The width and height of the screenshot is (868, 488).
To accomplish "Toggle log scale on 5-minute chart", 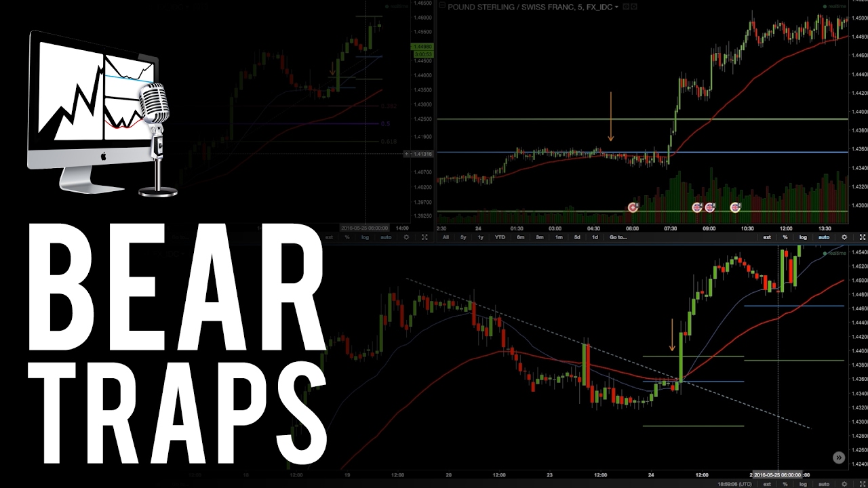I will tap(803, 237).
